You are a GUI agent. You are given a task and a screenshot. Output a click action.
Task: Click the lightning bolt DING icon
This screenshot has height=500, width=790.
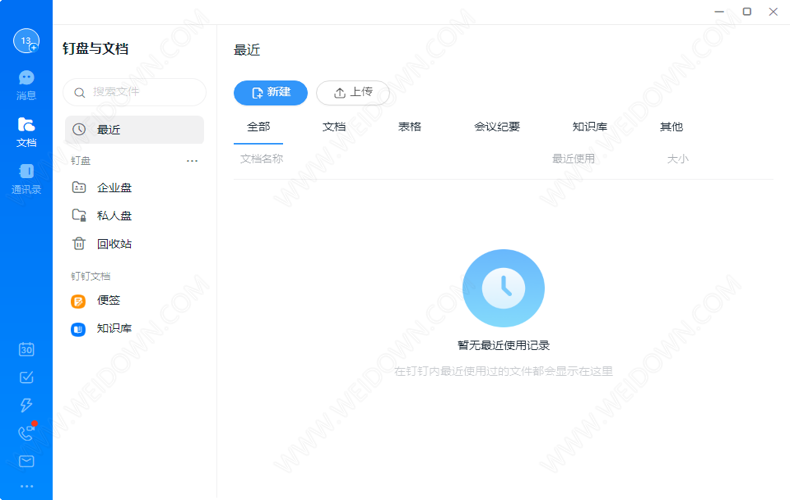tap(26, 405)
